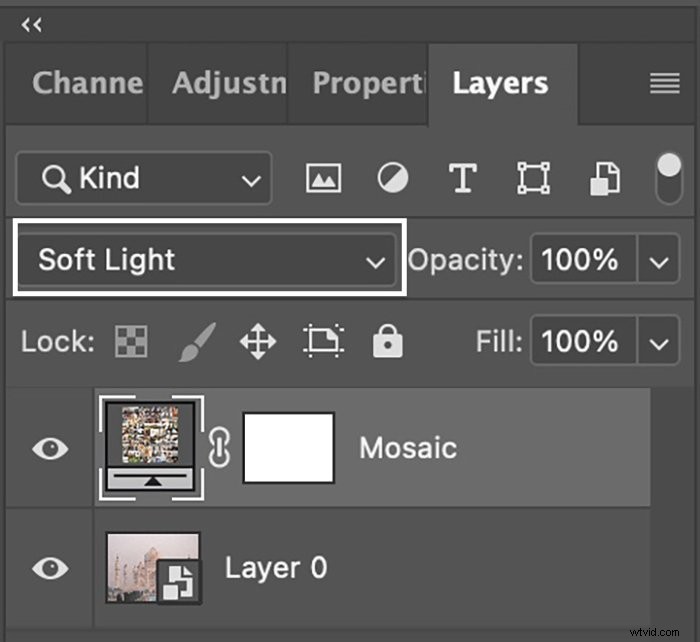Lock all with padlock icon

(388, 341)
